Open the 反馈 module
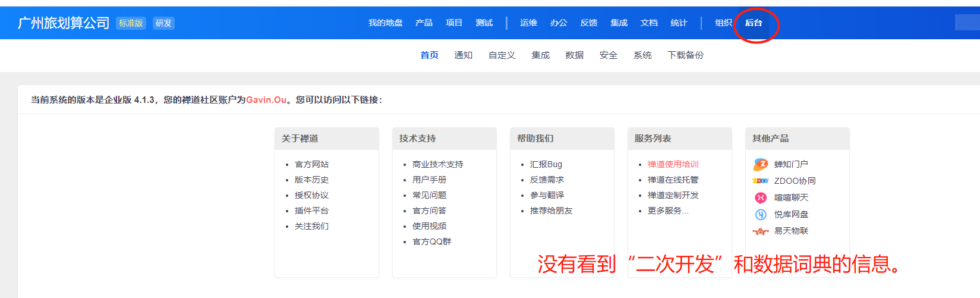 pyautogui.click(x=589, y=23)
